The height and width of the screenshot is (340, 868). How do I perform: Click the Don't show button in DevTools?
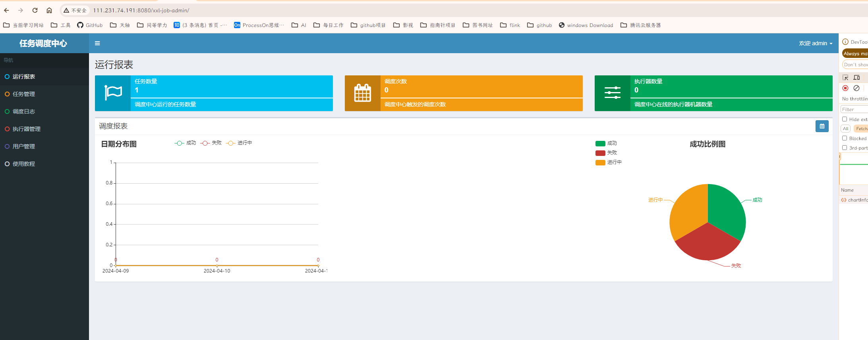(855, 65)
